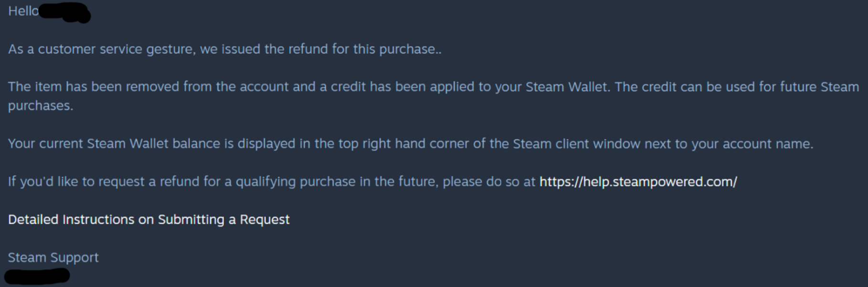Image resolution: width=868 pixels, height=287 pixels.
Task: Click the blacked-out name under Steam Support
Action: tap(37, 276)
